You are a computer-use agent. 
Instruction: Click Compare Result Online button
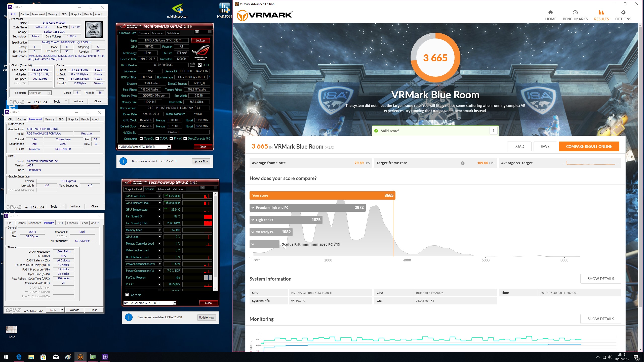click(x=589, y=147)
